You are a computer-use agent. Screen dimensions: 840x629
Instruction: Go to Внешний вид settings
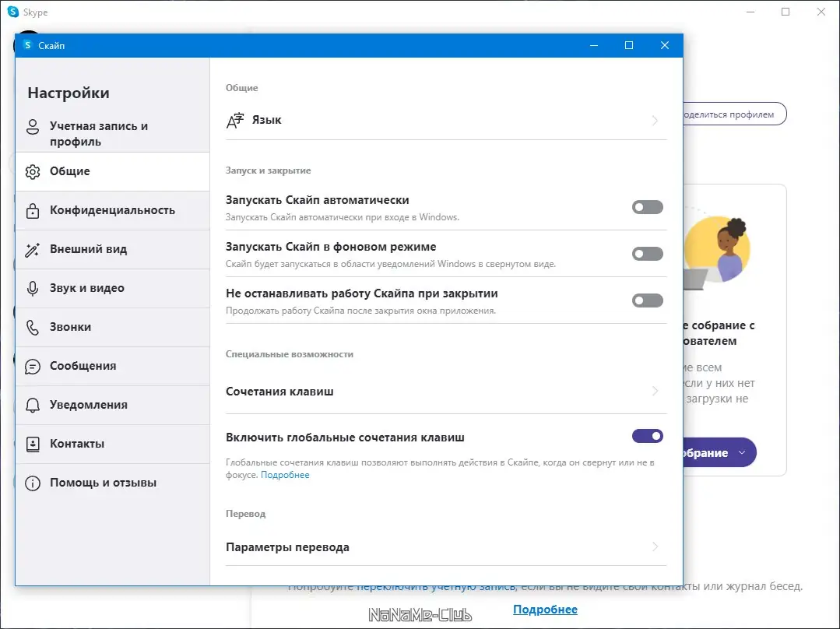click(x=113, y=250)
